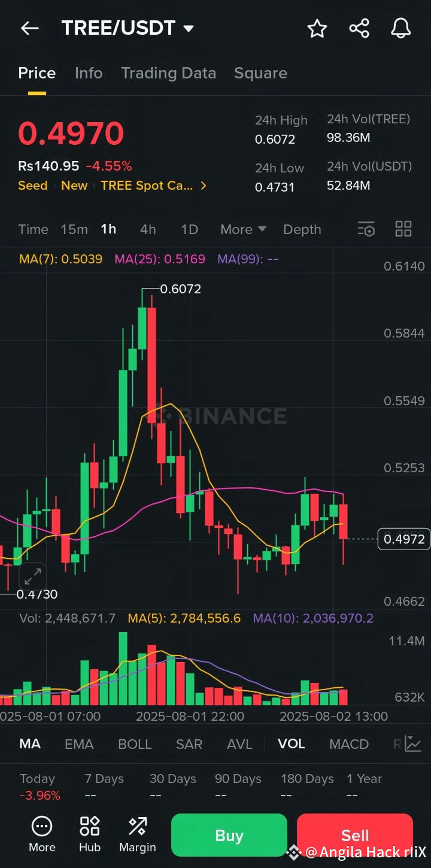Tap the 1 Year performance entry

click(x=364, y=787)
